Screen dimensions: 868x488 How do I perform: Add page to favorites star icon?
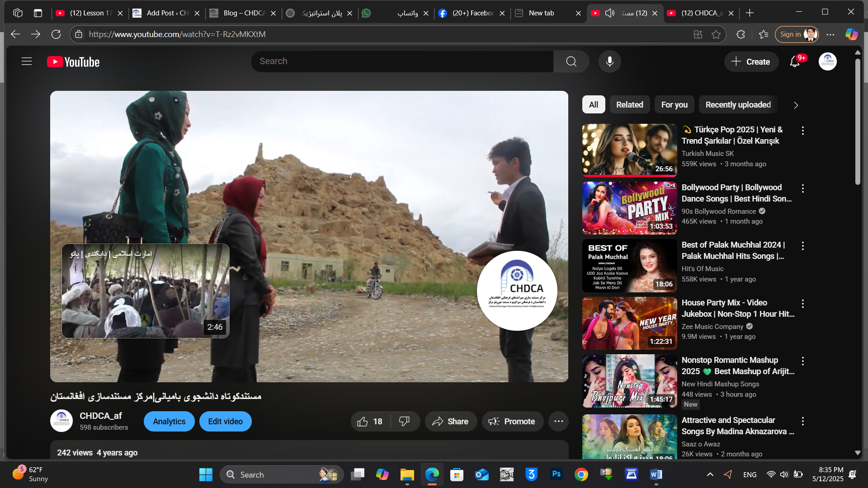click(x=716, y=34)
